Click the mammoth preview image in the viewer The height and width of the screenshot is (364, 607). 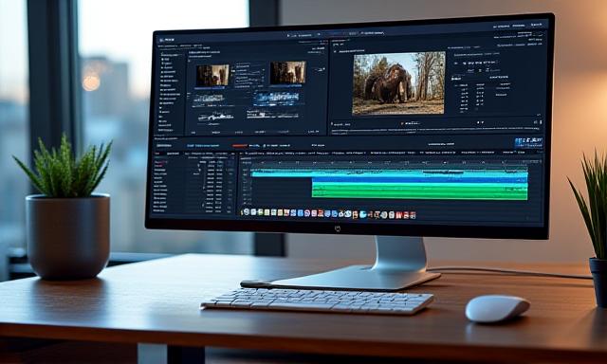398,83
